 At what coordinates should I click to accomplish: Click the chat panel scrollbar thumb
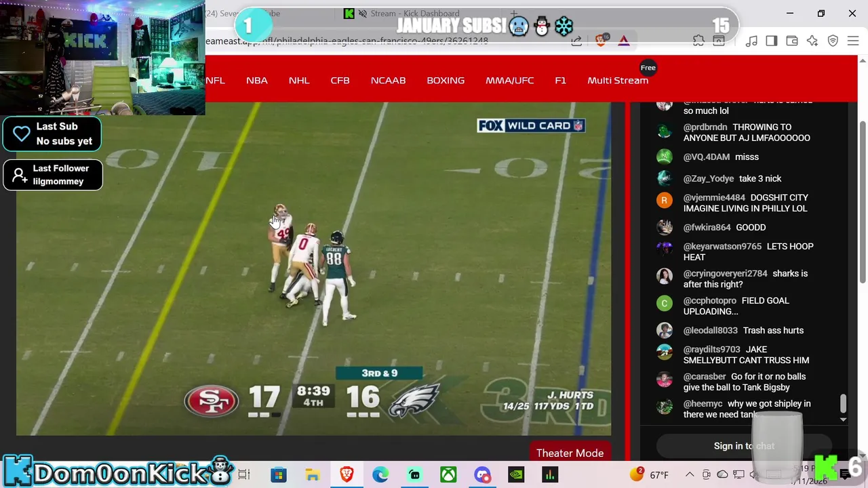[x=843, y=403]
